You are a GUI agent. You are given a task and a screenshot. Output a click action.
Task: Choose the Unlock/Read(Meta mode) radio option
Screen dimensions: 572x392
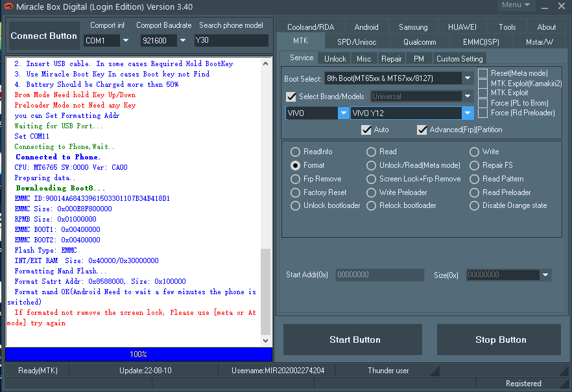tap(371, 165)
